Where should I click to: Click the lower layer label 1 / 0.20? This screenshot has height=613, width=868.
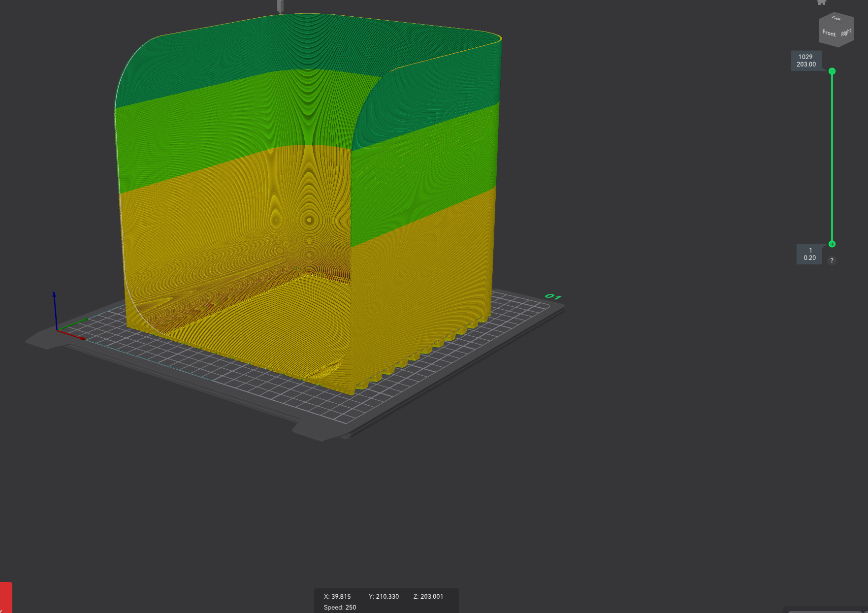click(809, 254)
